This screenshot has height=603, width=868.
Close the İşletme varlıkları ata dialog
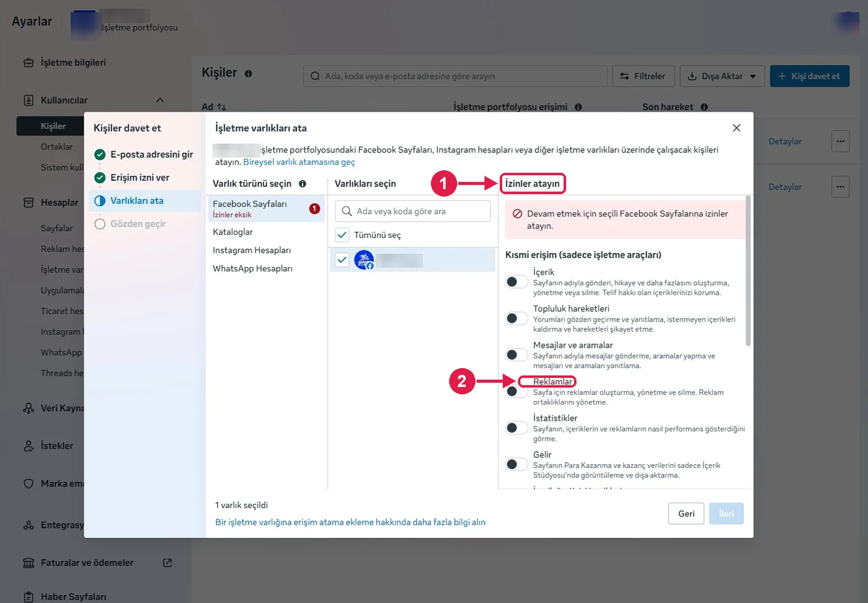[x=737, y=128]
